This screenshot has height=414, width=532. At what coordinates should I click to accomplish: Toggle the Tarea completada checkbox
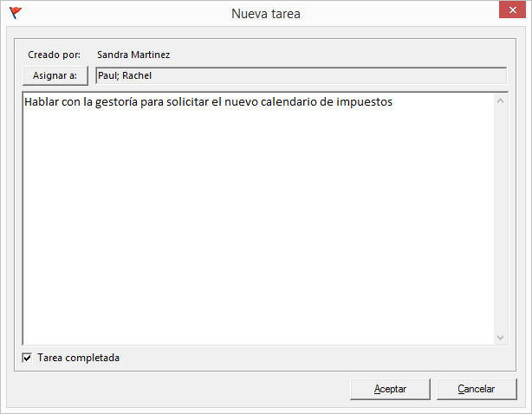coord(27,358)
